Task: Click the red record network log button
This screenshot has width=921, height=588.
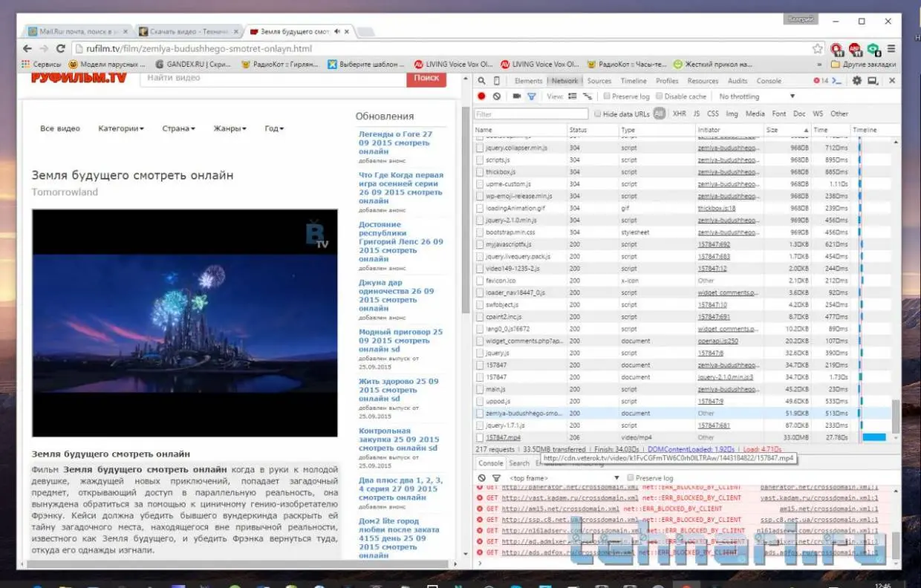Action: pyautogui.click(x=481, y=97)
